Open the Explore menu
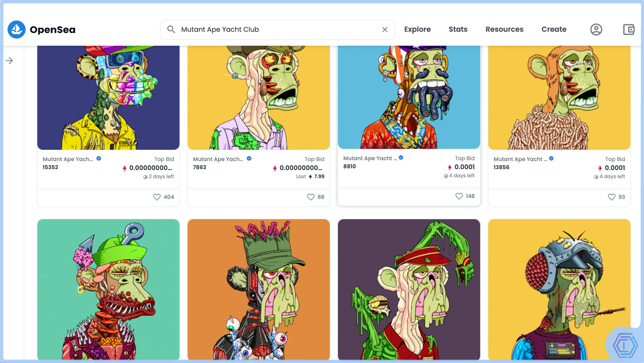Image resolution: width=644 pixels, height=363 pixels. (417, 30)
